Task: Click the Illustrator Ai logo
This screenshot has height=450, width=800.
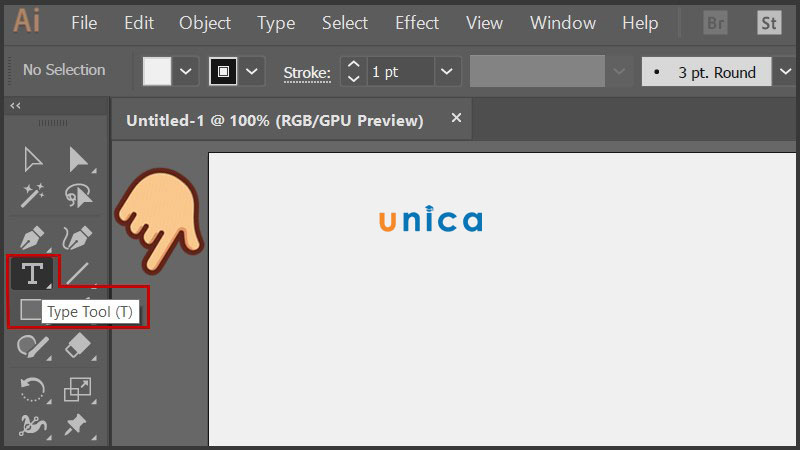Action: click(27, 21)
